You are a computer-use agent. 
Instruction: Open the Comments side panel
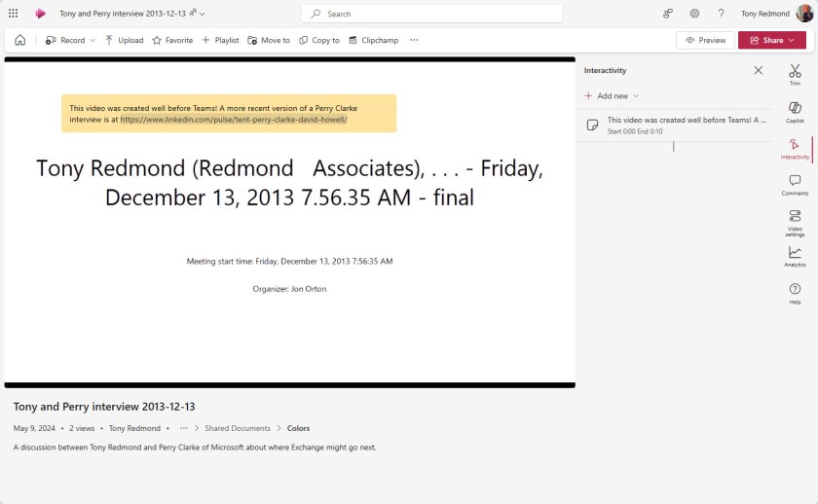pyautogui.click(x=795, y=185)
